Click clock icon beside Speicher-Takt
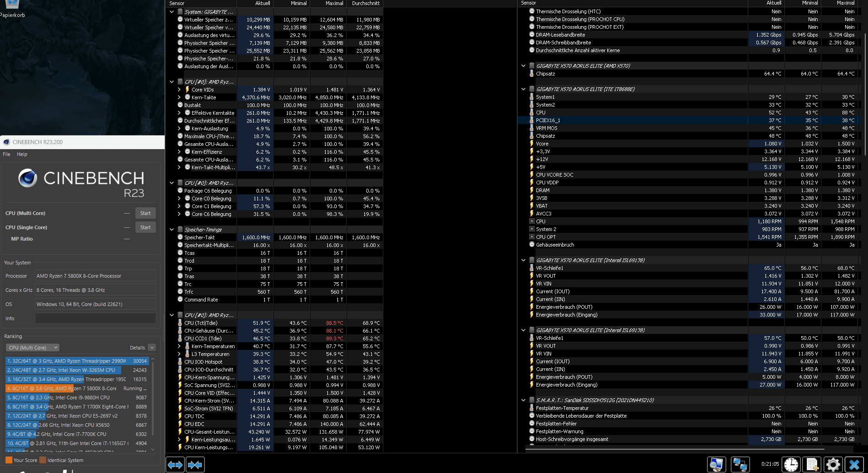868x473 pixels. pyautogui.click(x=180, y=237)
